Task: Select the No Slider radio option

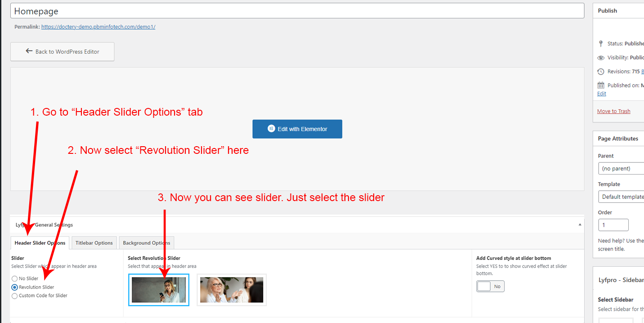Action: pyautogui.click(x=15, y=278)
